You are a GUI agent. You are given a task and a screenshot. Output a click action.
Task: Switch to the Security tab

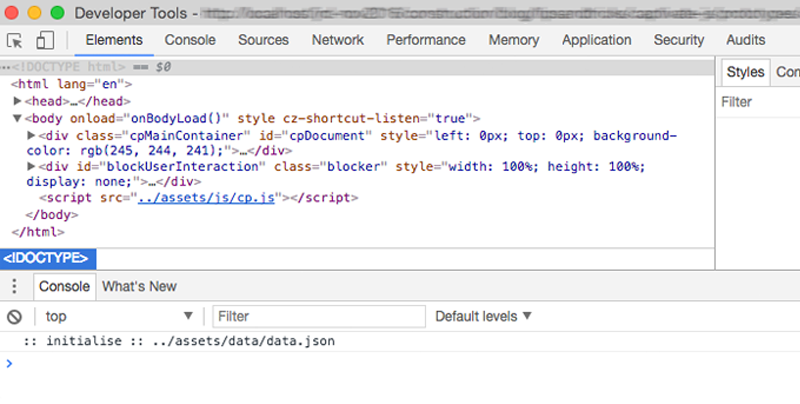point(679,40)
